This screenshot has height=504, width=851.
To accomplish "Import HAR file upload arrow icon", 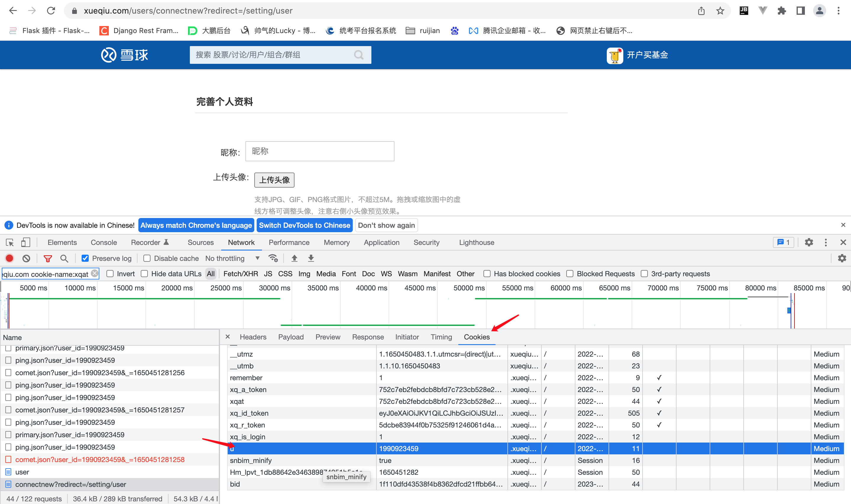I will [294, 258].
